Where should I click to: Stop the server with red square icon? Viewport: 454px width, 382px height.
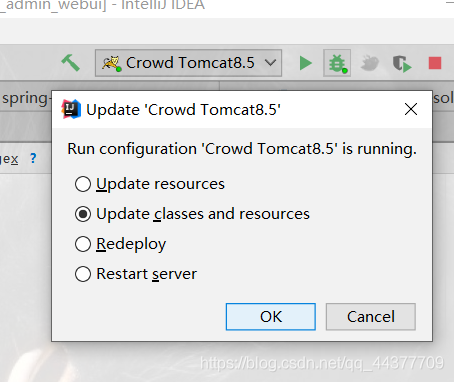435,63
